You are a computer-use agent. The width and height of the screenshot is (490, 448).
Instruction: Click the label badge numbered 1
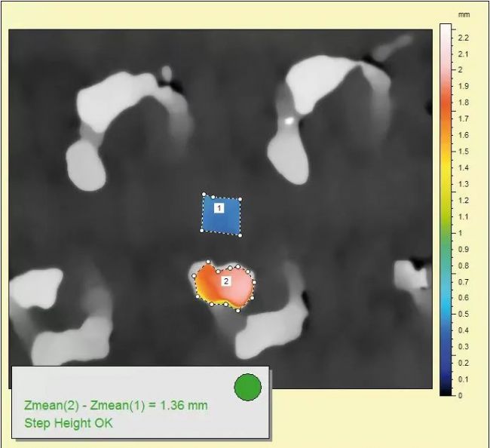[219, 207]
